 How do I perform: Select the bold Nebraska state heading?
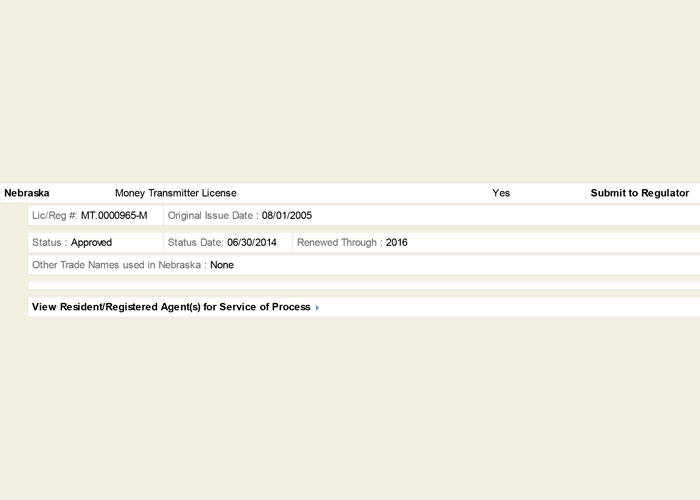coord(27,193)
